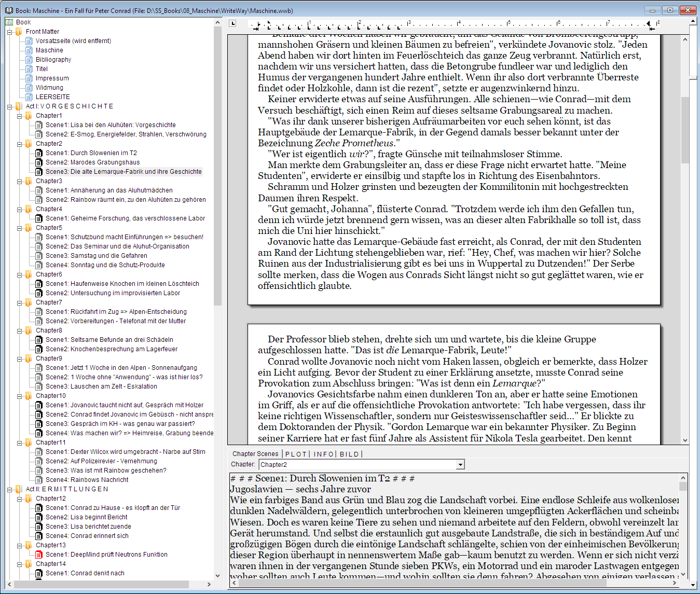Viewport: 700px width, 594px height.
Task: Click icon of Scene3: Die alte Lemarque-Fabrik
Action: pyautogui.click(x=39, y=172)
